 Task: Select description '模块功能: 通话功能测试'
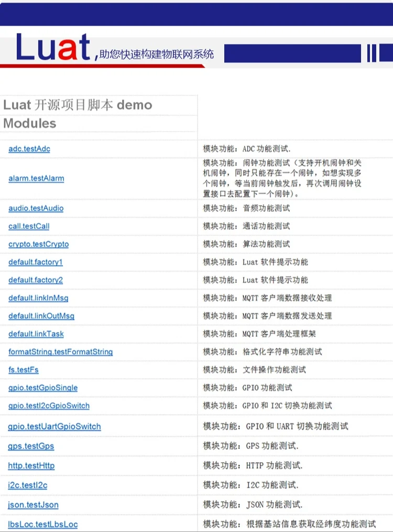point(246,226)
